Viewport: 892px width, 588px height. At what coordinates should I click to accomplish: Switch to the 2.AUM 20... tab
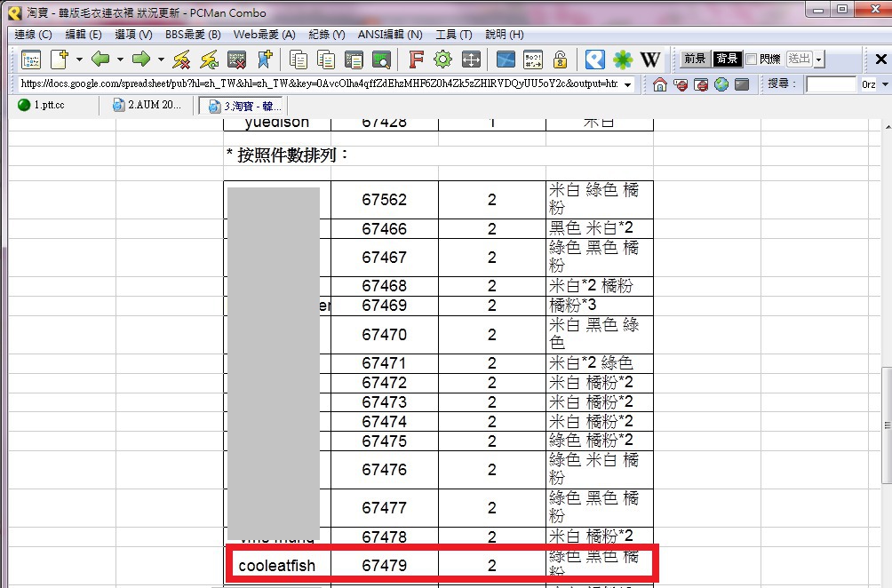pyautogui.click(x=147, y=105)
